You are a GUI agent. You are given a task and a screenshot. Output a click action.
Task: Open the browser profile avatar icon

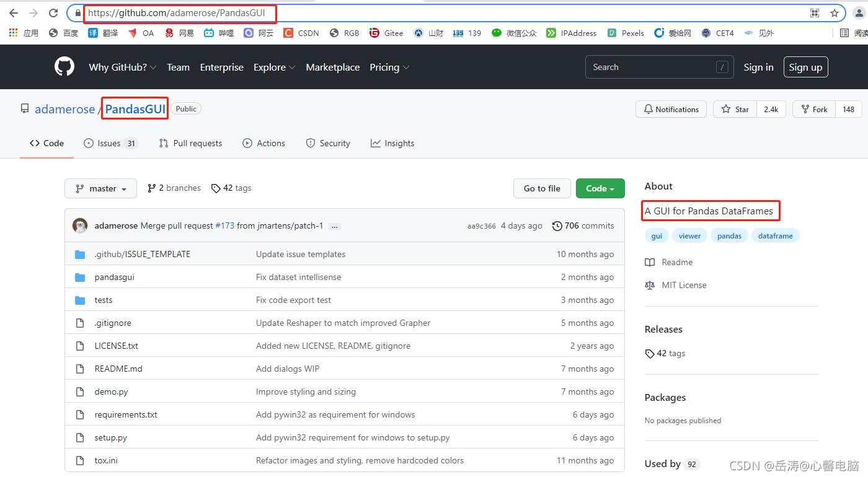[859, 13]
